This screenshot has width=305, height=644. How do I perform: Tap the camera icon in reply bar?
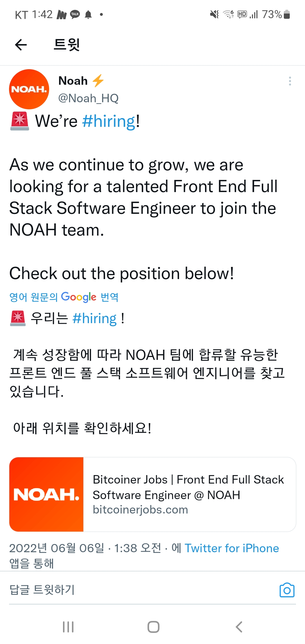pyautogui.click(x=287, y=590)
